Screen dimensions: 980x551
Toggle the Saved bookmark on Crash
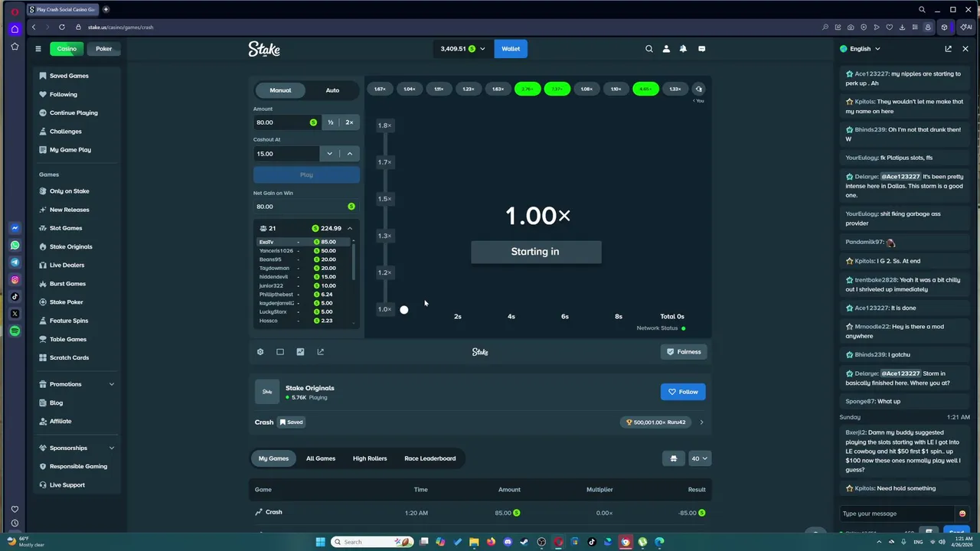[x=291, y=422]
